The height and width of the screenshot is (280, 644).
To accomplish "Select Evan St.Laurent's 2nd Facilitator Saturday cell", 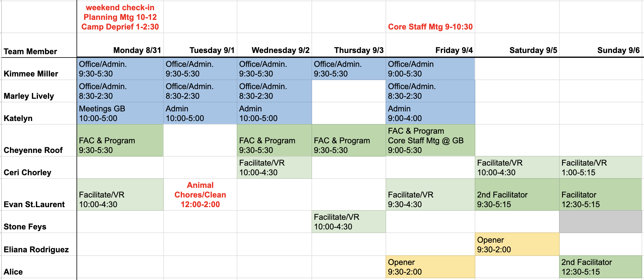I will (517, 194).
